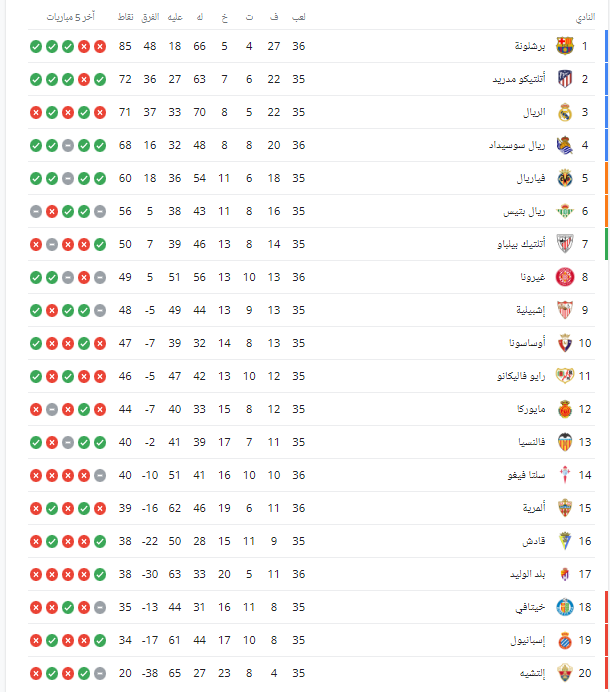
Task: Click the نقاط column header
Action: [x=126, y=19]
